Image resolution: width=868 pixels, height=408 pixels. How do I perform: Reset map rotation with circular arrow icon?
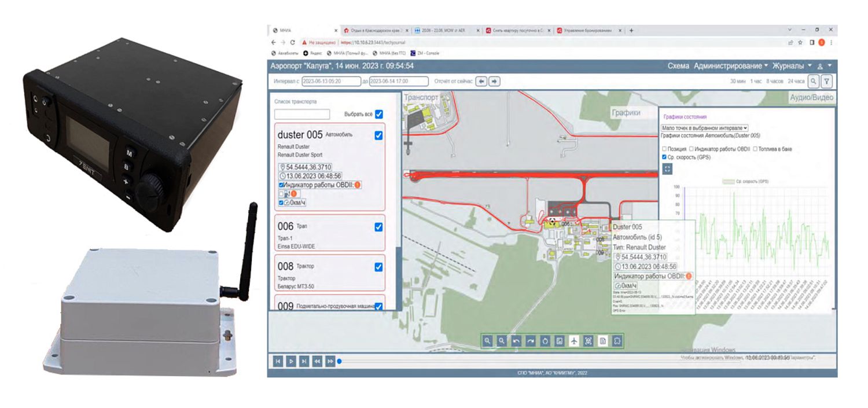[x=545, y=341]
